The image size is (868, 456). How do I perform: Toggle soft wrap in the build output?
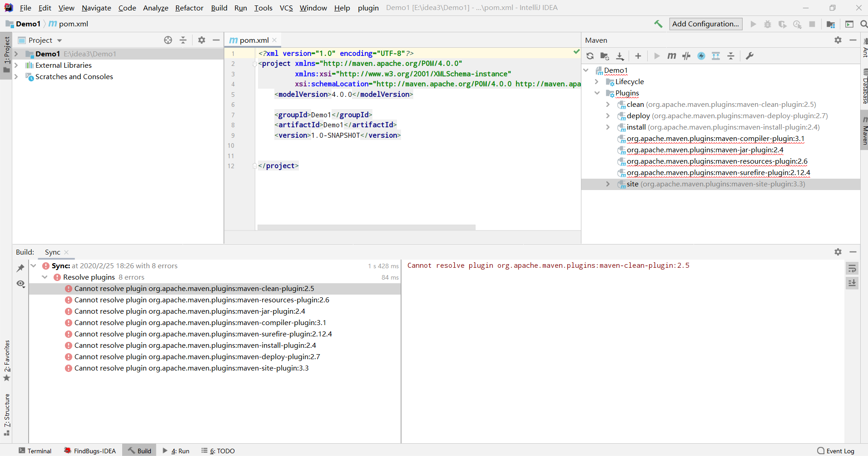point(852,268)
